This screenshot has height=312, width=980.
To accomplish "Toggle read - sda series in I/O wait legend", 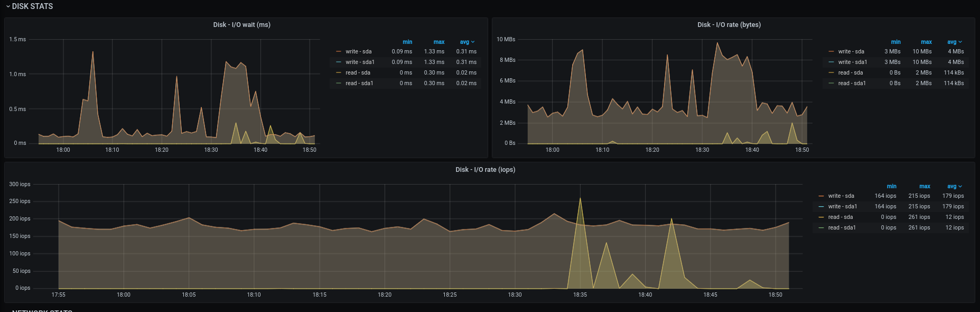I will tap(358, 72).
